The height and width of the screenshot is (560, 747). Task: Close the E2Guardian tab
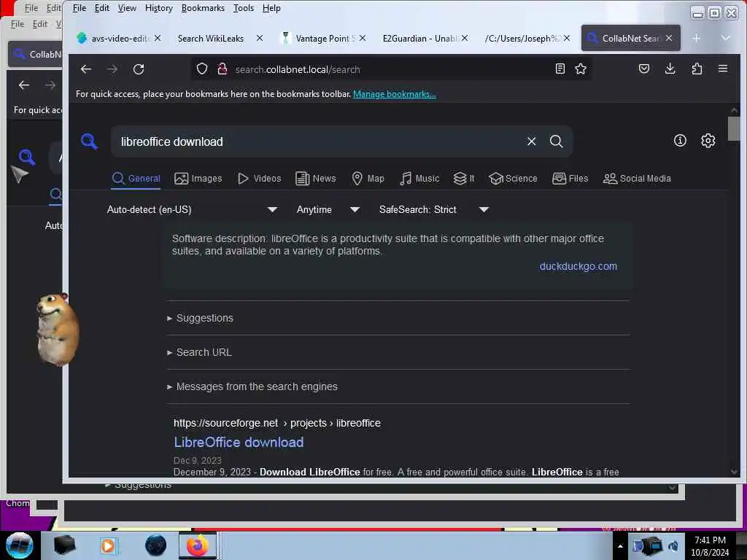point(465,38)
